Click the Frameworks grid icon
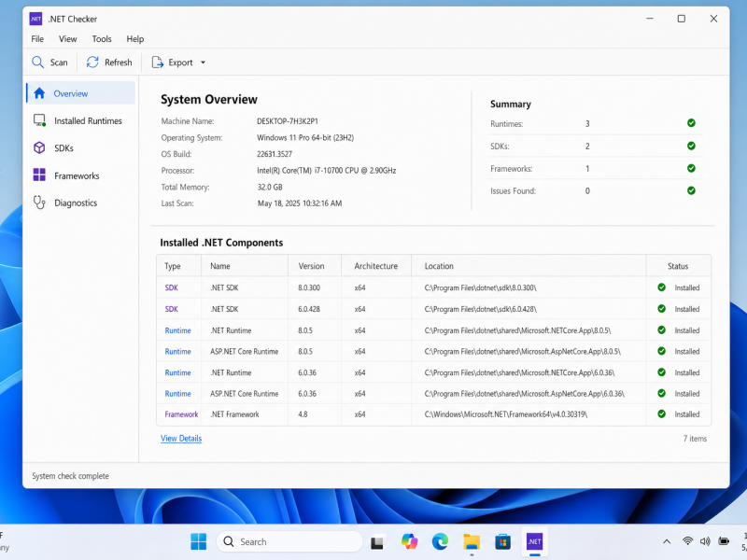 tap(39, 175)
